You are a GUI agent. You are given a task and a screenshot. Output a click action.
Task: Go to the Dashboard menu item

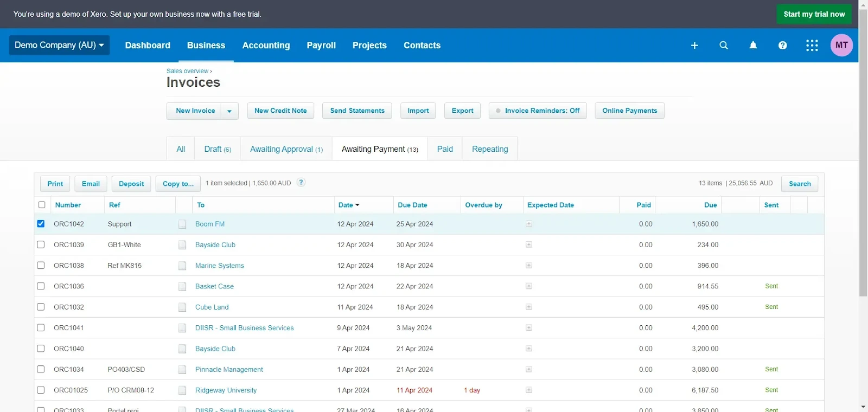[148, 46]
